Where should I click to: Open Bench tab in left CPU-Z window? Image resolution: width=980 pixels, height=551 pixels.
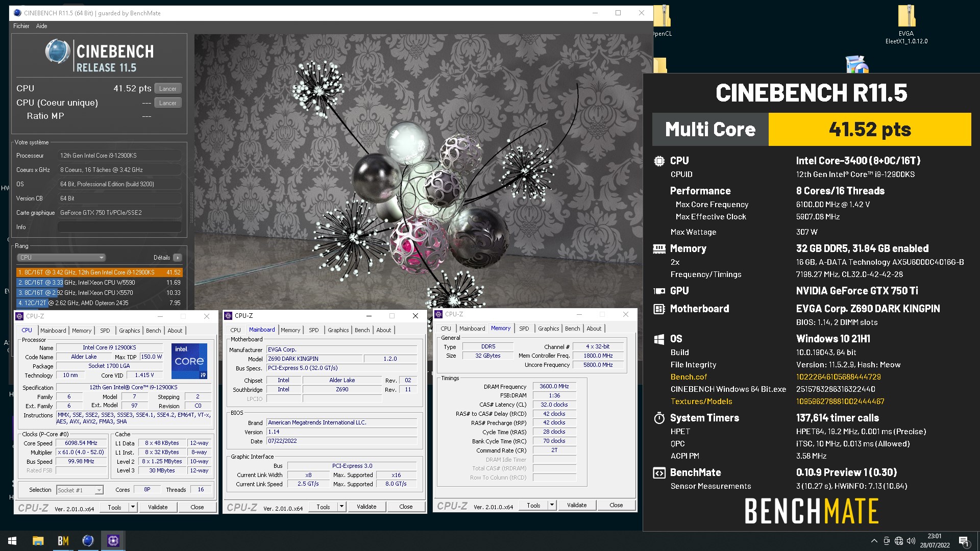pos(153,331)
